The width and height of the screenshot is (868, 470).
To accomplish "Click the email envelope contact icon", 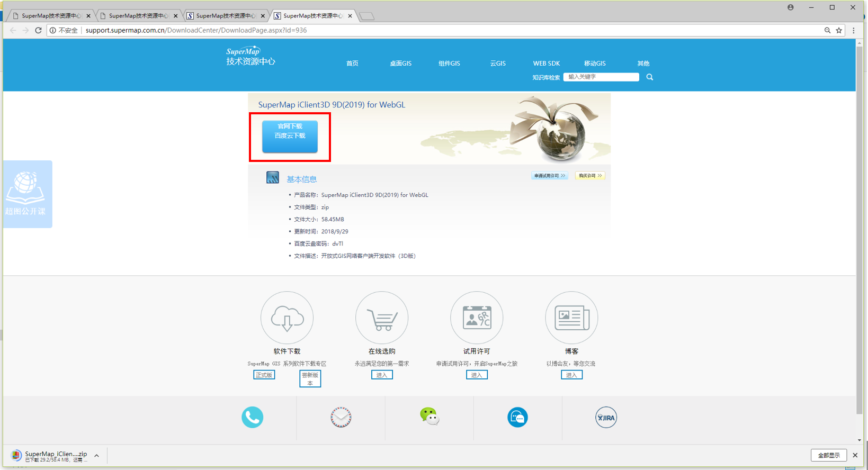I will 341,418.
